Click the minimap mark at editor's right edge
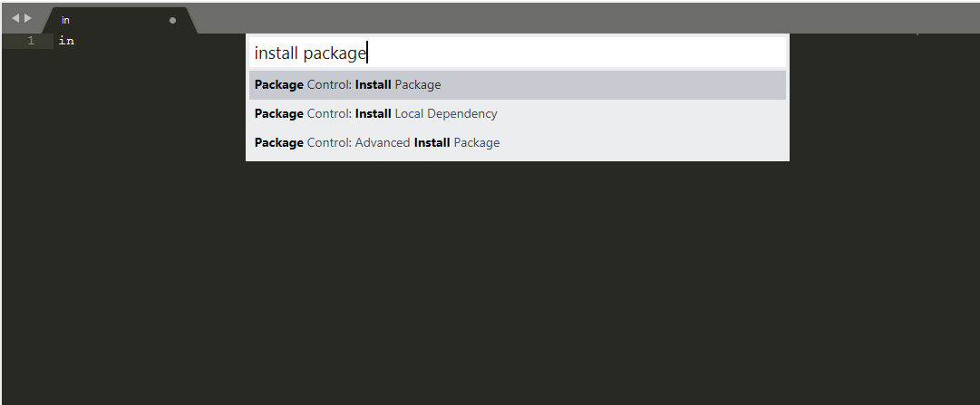 (x=917, y=34)
